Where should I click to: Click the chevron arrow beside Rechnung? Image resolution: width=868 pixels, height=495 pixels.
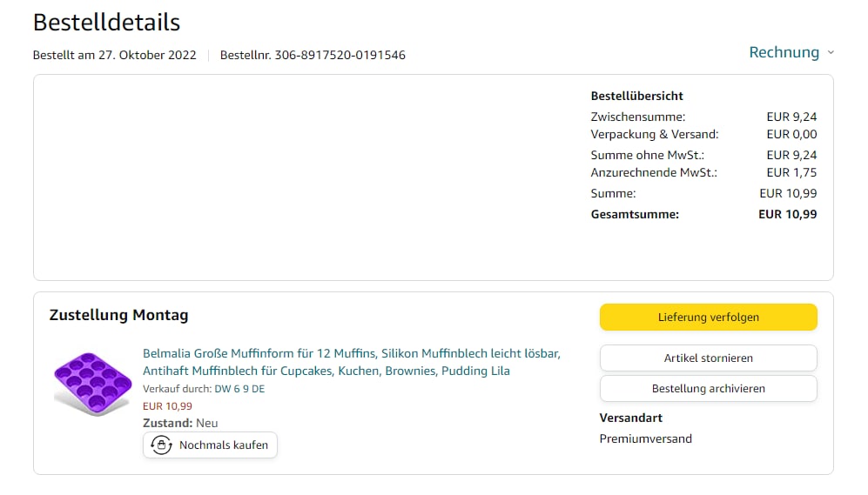831,53
